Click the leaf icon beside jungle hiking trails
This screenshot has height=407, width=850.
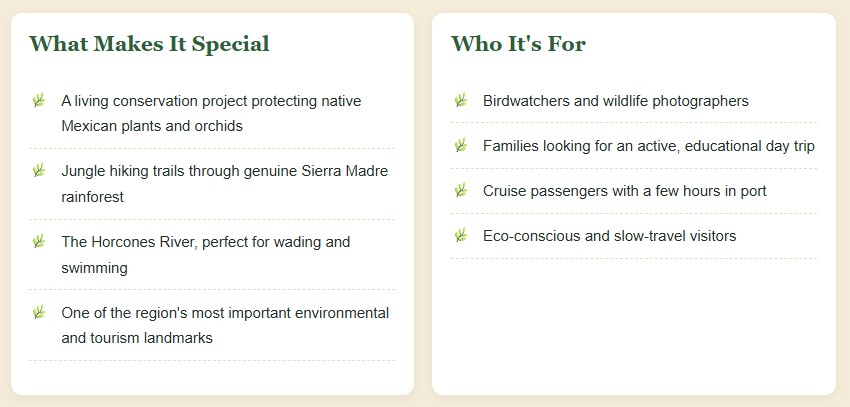coord(38,170)
